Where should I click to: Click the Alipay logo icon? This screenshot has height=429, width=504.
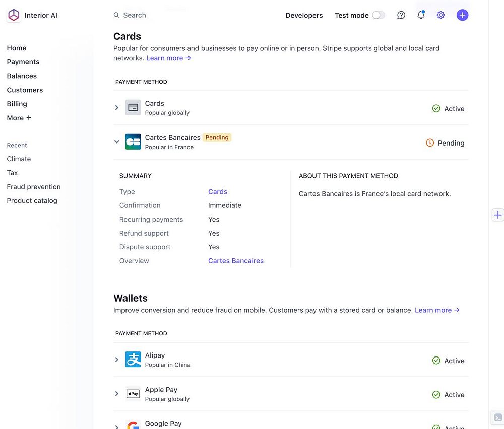(x=133, y=360)
